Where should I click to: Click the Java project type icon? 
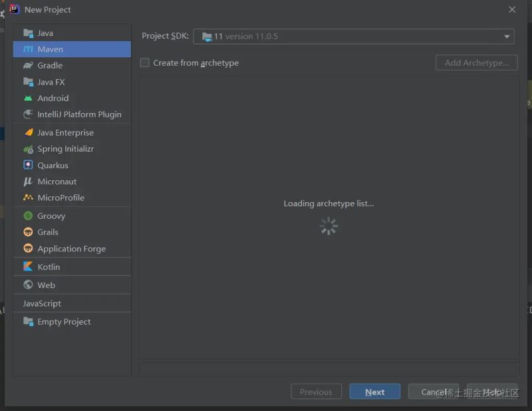click(28, 33)
